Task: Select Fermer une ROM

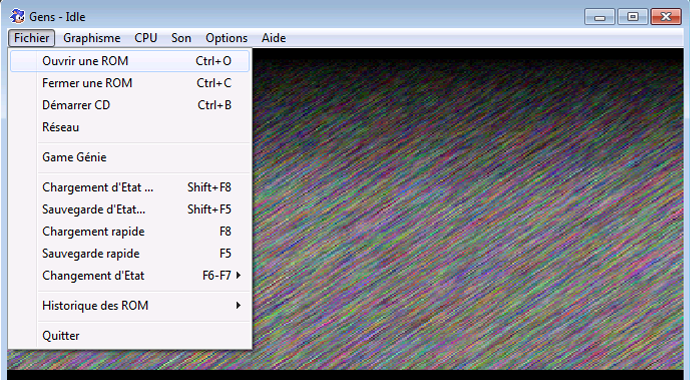Action: (x=130, y=83)
